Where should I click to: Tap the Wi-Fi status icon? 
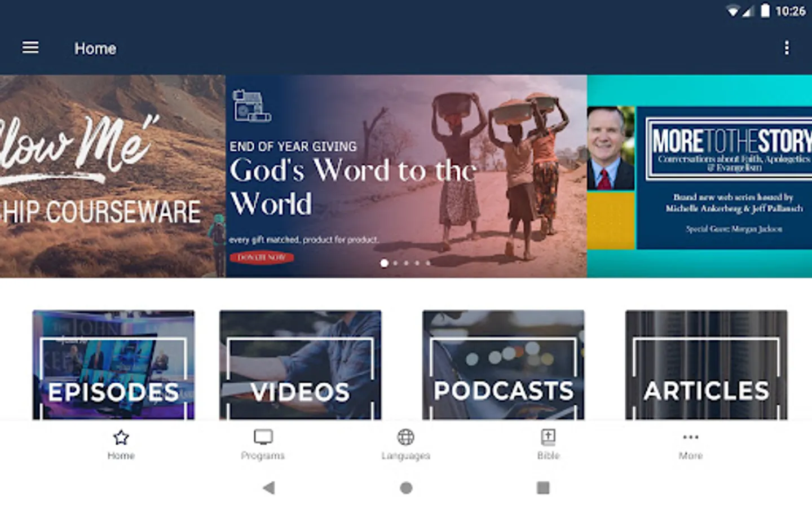(x=732, y=11)
